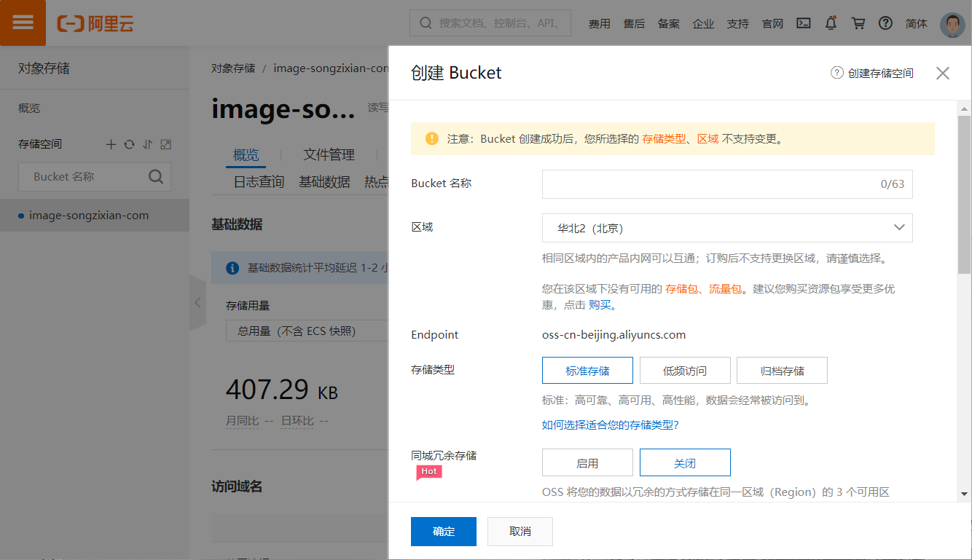This screenshot has width=972, height=560.
Task: Open 概览 in the left sidebar
Action: 29,108
